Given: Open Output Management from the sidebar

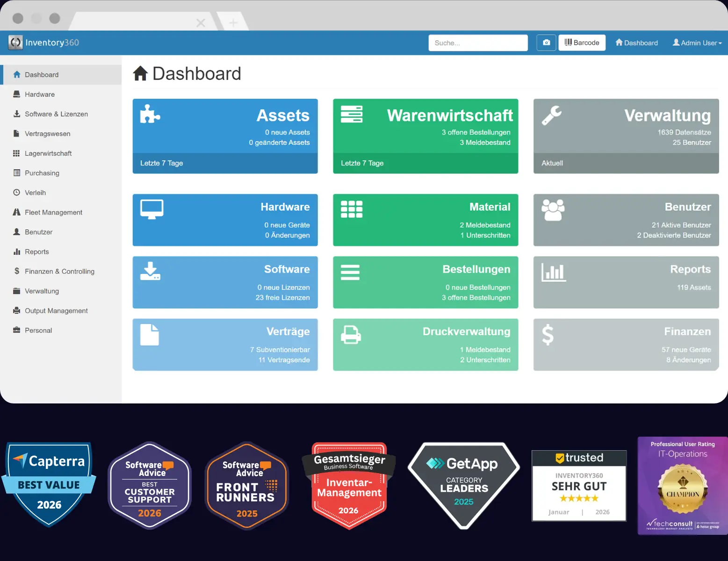Looking at the screenshot, I should point(56,310).
